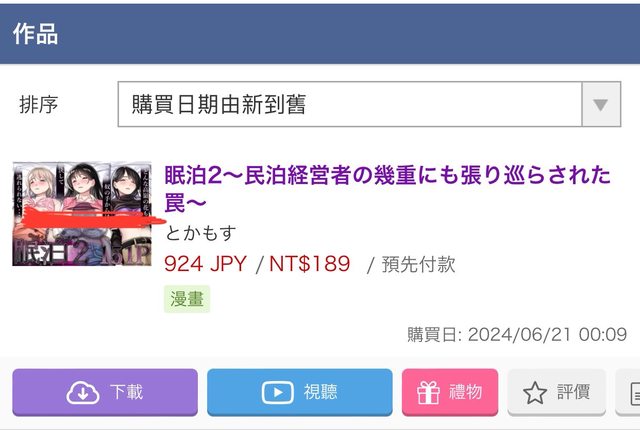Image resolution: width=640 pixels, height=430 pixels.
Task: Click the 漫畫 category tag
Action: (x=187, y=299)
